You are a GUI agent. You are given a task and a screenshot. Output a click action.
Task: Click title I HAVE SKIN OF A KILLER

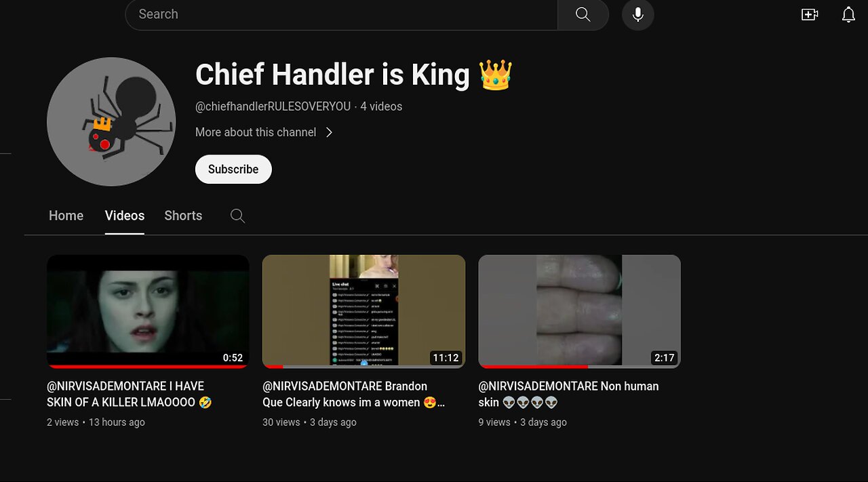(130, 394)
